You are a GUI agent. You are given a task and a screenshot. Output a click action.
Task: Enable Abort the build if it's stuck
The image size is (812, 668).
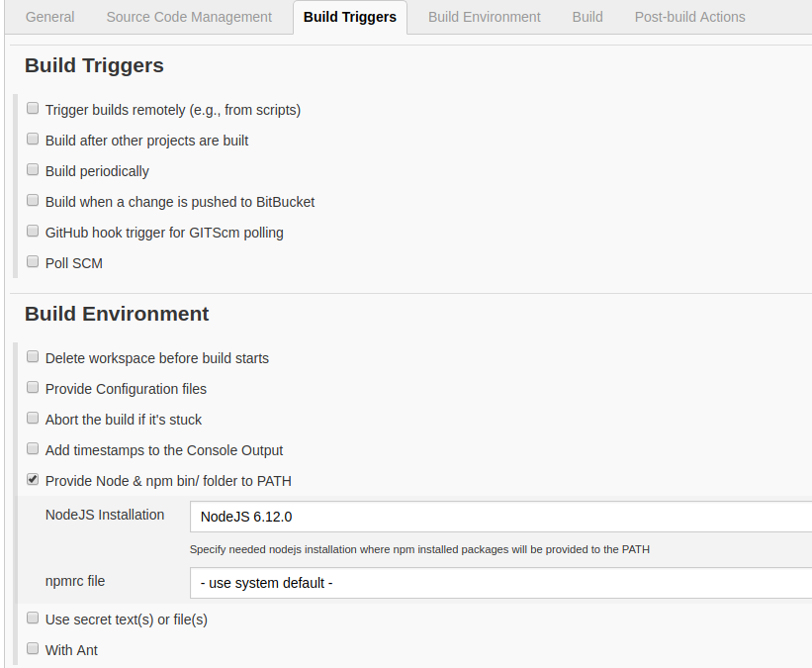coord(33,419)
